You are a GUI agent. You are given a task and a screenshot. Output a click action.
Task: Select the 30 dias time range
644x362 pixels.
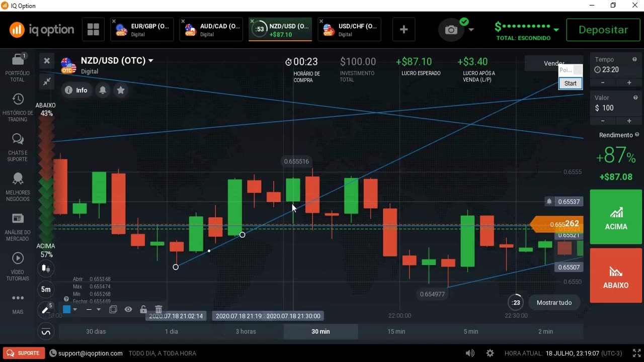pyautogui.click(x=96, y=331)
